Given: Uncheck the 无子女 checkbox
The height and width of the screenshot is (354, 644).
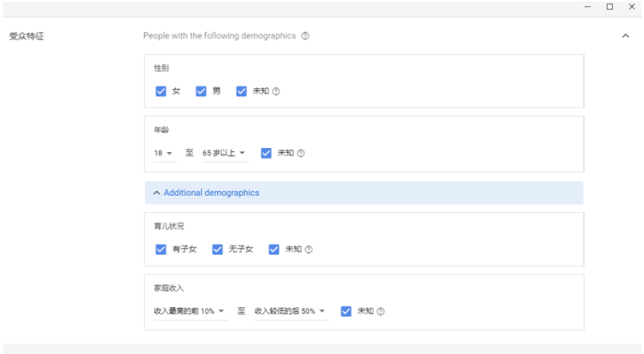Looking at the screenshot, I should click(217, 249).
